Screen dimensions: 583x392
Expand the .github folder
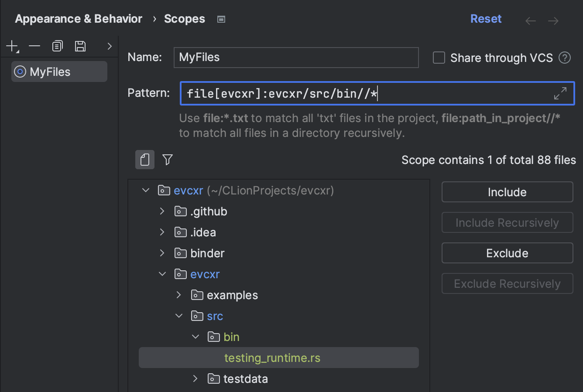coord(162,211)
